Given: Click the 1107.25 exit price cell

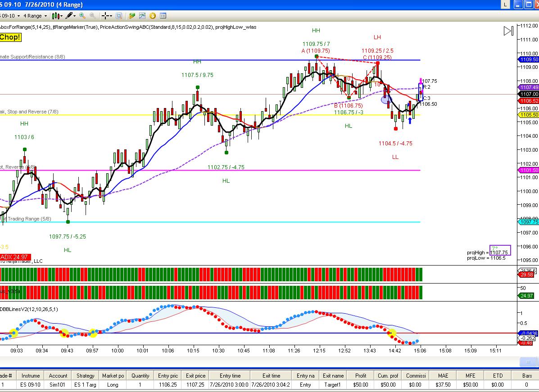Looking at the screenshot, I should coord(195,384).
